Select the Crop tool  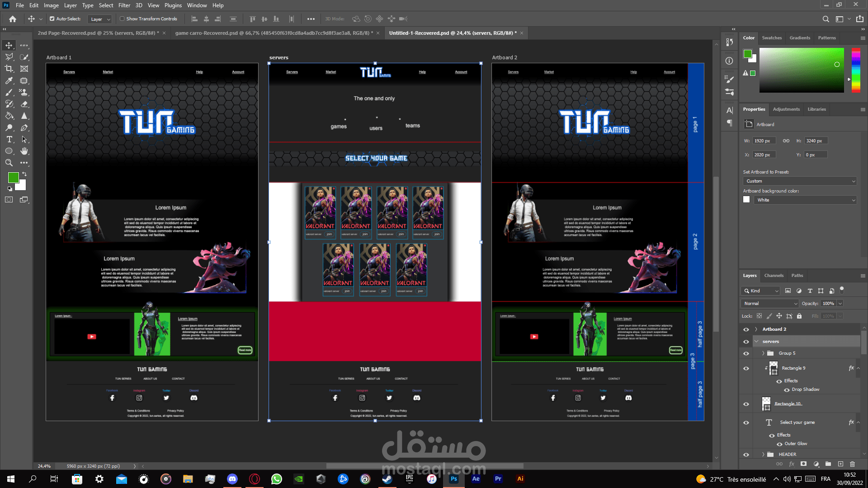point(9,69)
